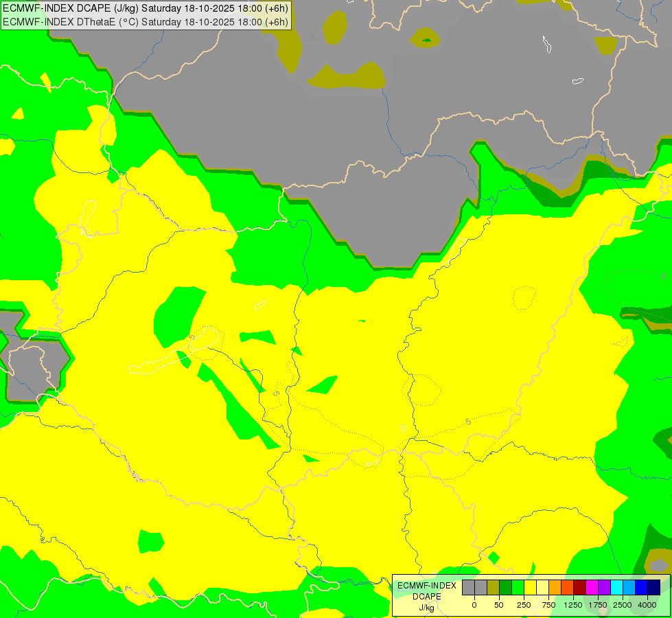Click the DThetaE (°C) title line
This screenshot has height=618, width=672.
pyautogui.click(x=146, y=22)
